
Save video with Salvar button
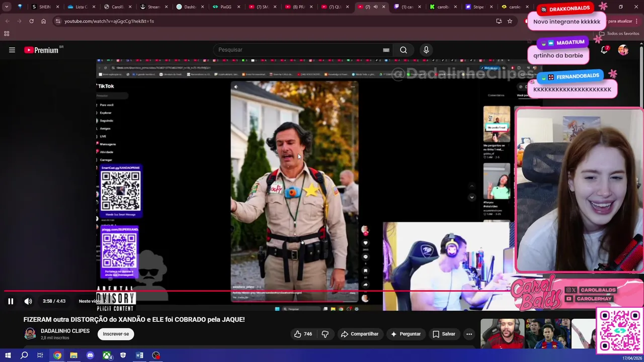pyautogui.click(x=444, y=334)
